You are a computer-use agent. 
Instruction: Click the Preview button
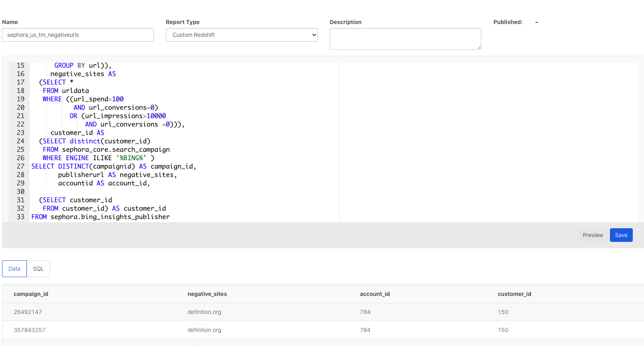[x=593, y=235]
